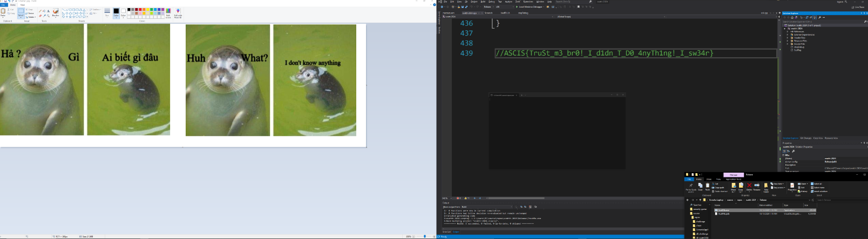Select the Pencil tool in Paint
Screen dimensions: 868x239
(x=40, y=11)
